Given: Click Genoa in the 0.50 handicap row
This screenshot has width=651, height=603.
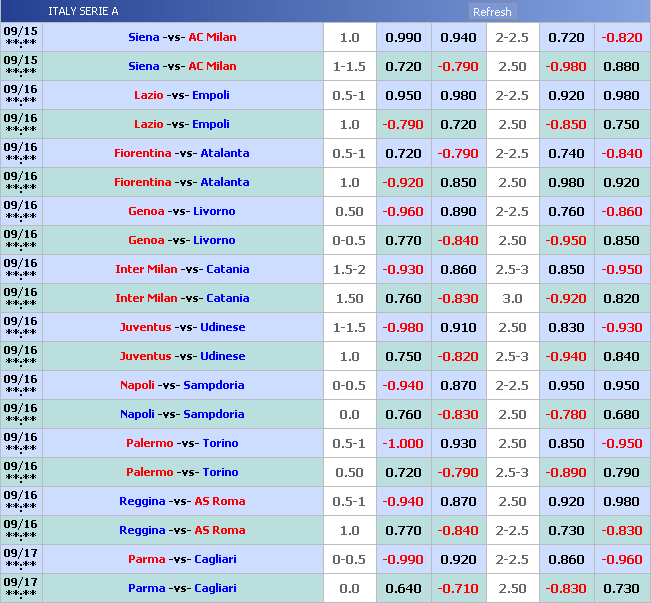Looking at the screenshot, I should [x=146, y=211].
